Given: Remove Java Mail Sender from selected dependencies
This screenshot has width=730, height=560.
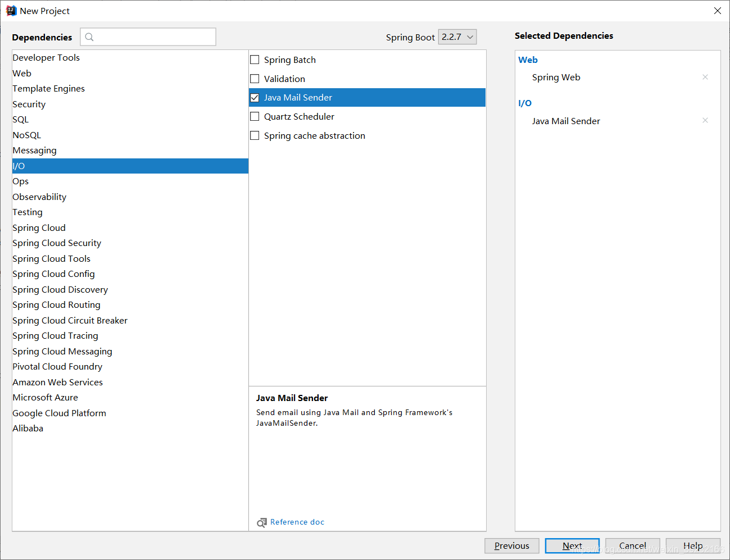Looking at the screenshot, I should tap(705, 120).
